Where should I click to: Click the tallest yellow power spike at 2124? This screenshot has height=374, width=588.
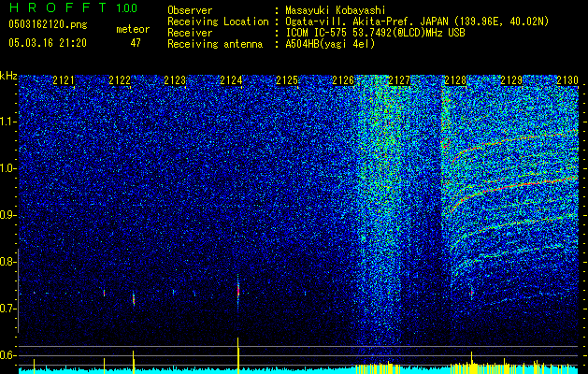click(x=238, y=355)
